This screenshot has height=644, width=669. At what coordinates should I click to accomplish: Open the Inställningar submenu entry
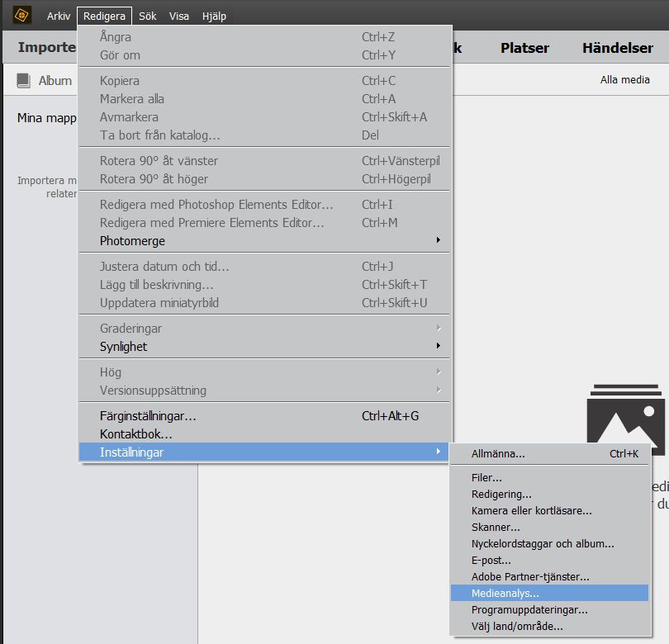coord(264,452)
